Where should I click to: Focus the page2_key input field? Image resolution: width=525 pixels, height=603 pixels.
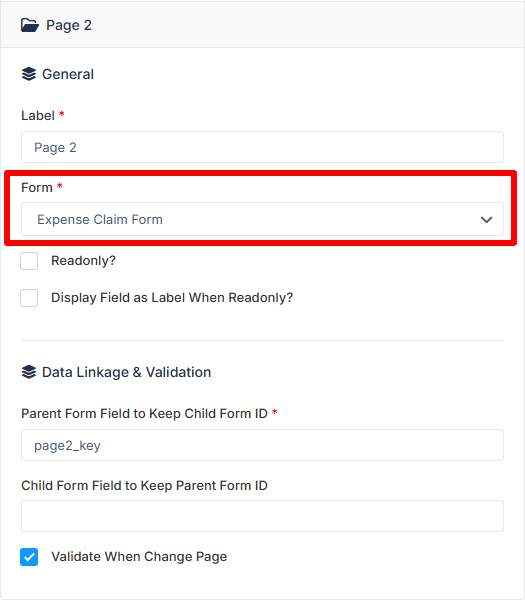coord(262,445)
